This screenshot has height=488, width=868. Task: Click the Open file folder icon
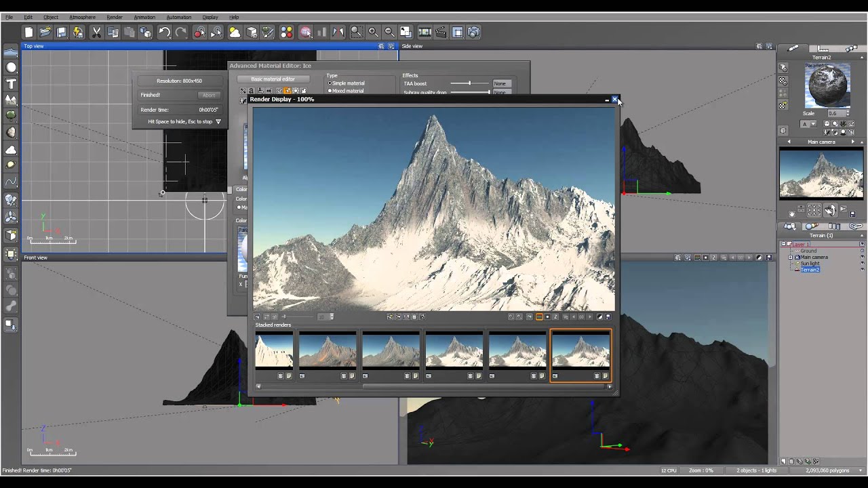[x=45, y=32]
